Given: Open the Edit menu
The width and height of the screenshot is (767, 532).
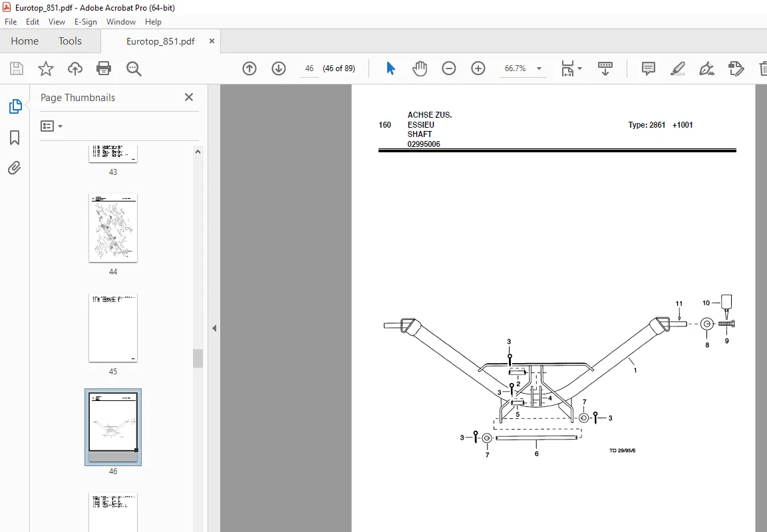Looking at the screenshot, I should click(x=33, y=22).
